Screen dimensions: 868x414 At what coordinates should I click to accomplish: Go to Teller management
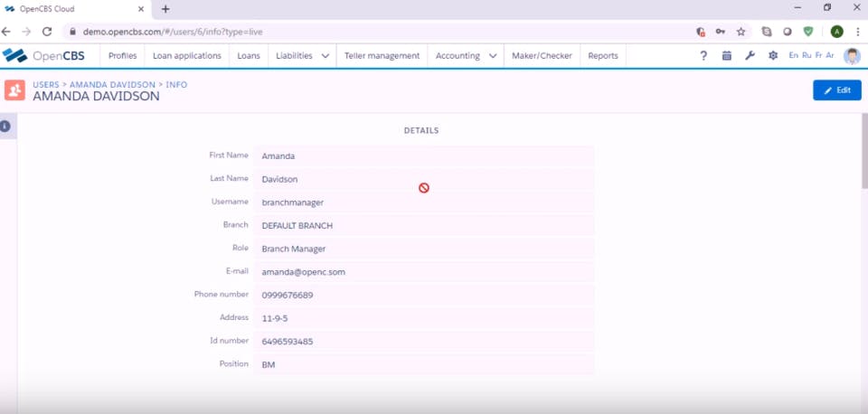382,56
